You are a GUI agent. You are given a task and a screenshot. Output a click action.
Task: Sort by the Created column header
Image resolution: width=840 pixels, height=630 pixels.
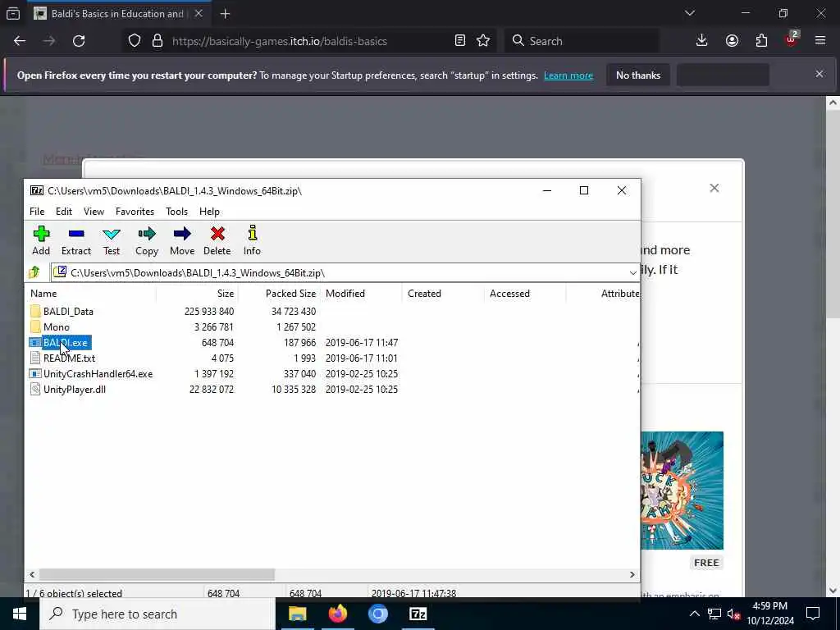tap(442, 294)
